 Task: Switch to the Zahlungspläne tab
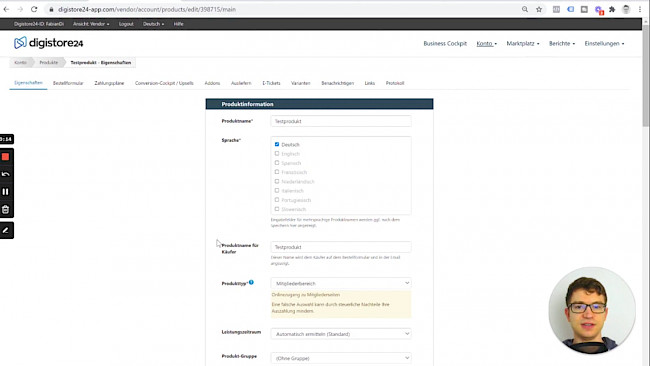[109, 83]
